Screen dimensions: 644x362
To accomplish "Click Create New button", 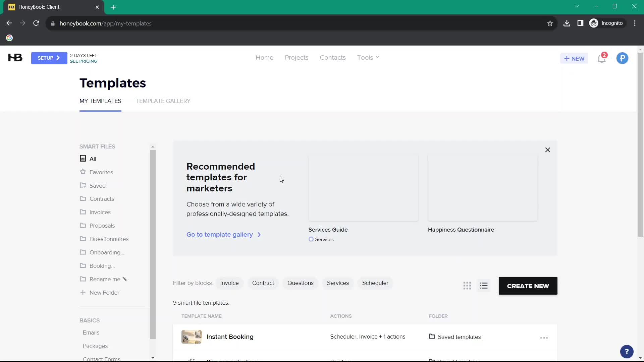I will (x=528, y=286).
